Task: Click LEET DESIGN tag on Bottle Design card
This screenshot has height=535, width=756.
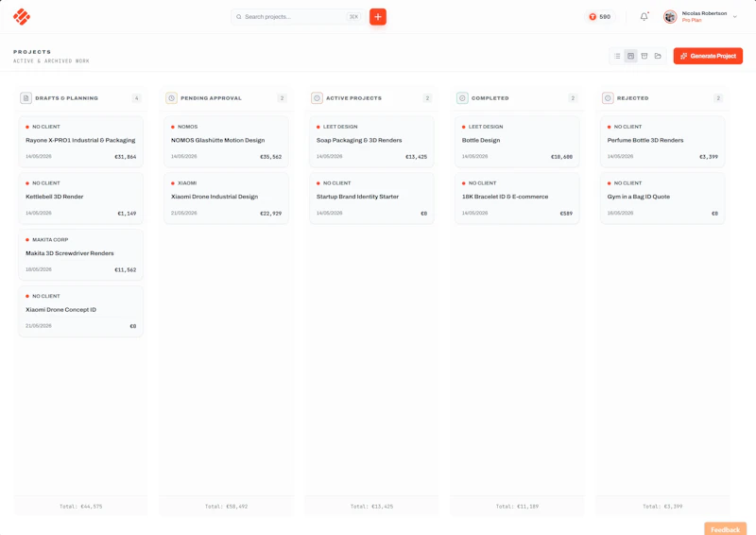Action: pyautogui.click(x=486, y=127)
